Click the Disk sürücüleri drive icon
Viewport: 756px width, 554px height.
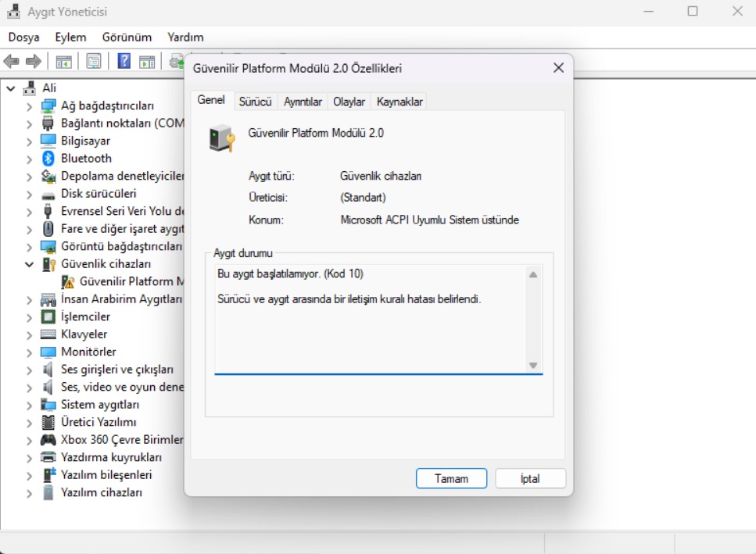[x=48, y=195]
